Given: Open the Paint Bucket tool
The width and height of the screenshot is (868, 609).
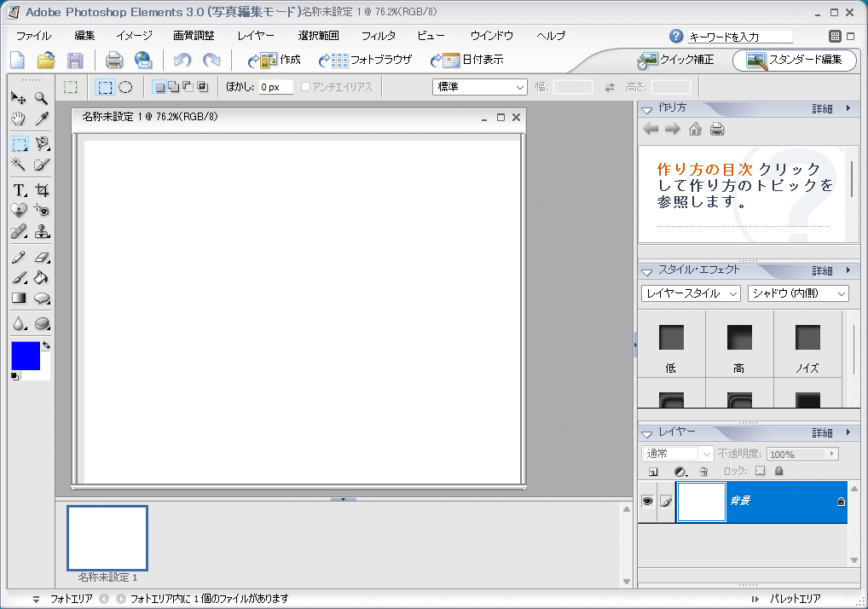Looking at the screenshot, I should tap(41, 277).
